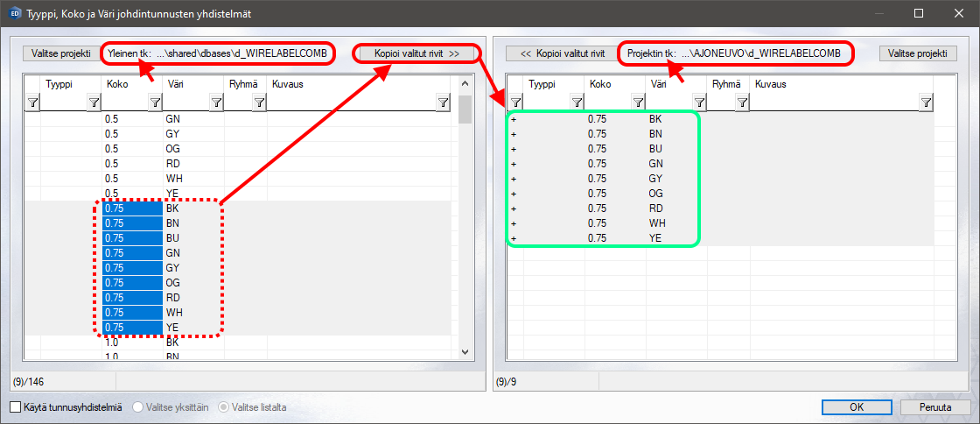Click Ryhmä column header in left table
Viewport: 980px width, 424px height.
[x=246, y=84]
